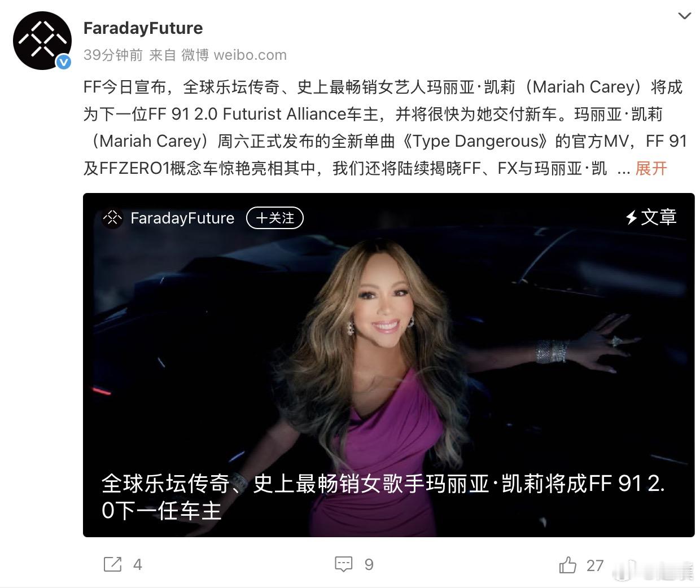This screenshot has height=588, width=700.
Task: Click the post body text paragraph
Action: (x=385, y=128)
